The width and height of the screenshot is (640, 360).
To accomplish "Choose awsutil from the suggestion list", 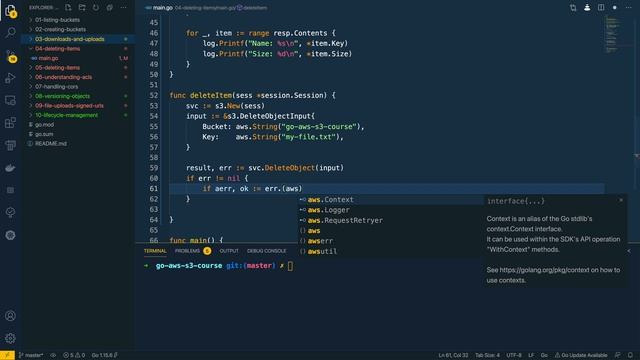I will pos(390,251).
